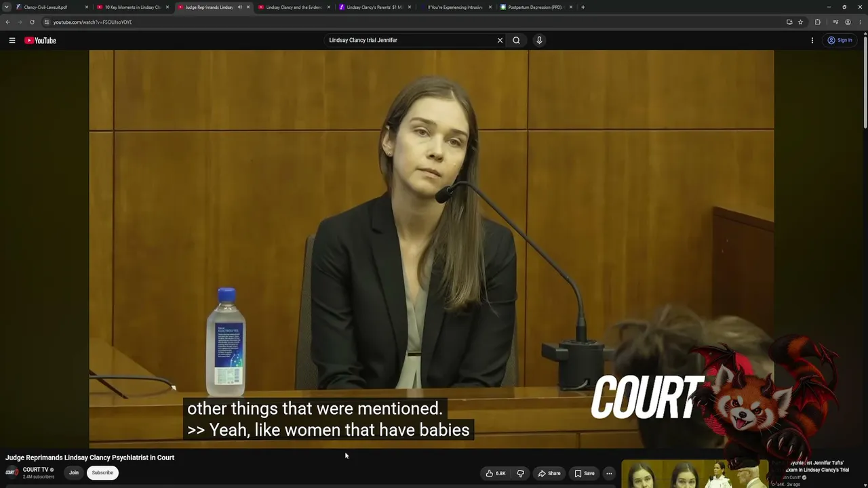Open the COURT TV channel avatar
The image size is (868, 488).
(12, 472)
